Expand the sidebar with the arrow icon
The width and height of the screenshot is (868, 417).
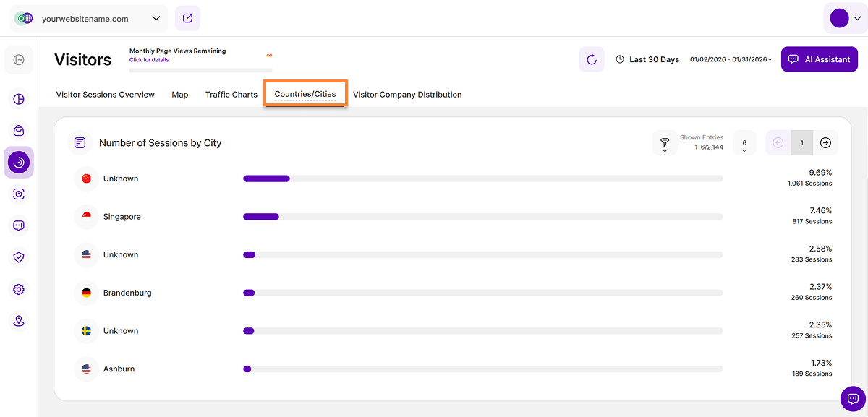(19, 60)
